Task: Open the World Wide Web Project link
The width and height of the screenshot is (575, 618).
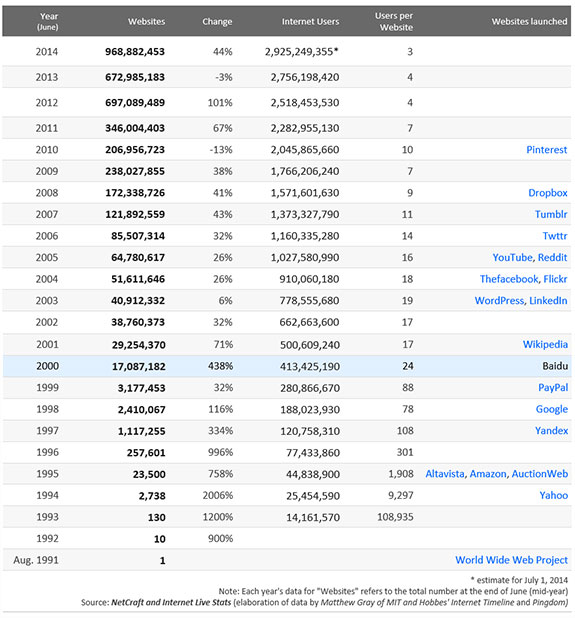Action: (x=512, y=560)
